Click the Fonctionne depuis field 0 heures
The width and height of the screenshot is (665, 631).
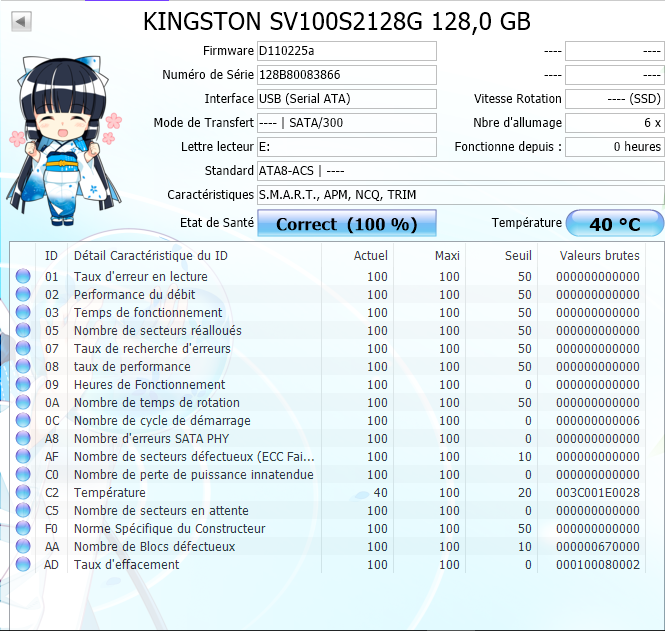pos(615,147)
